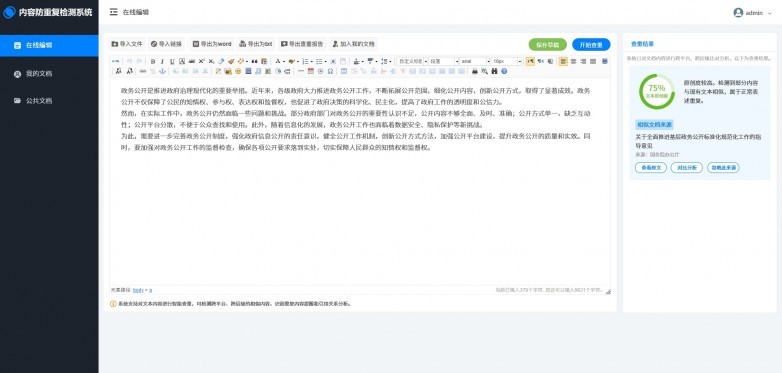Open the 段落 paragraph format dropdown
Screen dimensions: 782x373
(x=444, y=61)
